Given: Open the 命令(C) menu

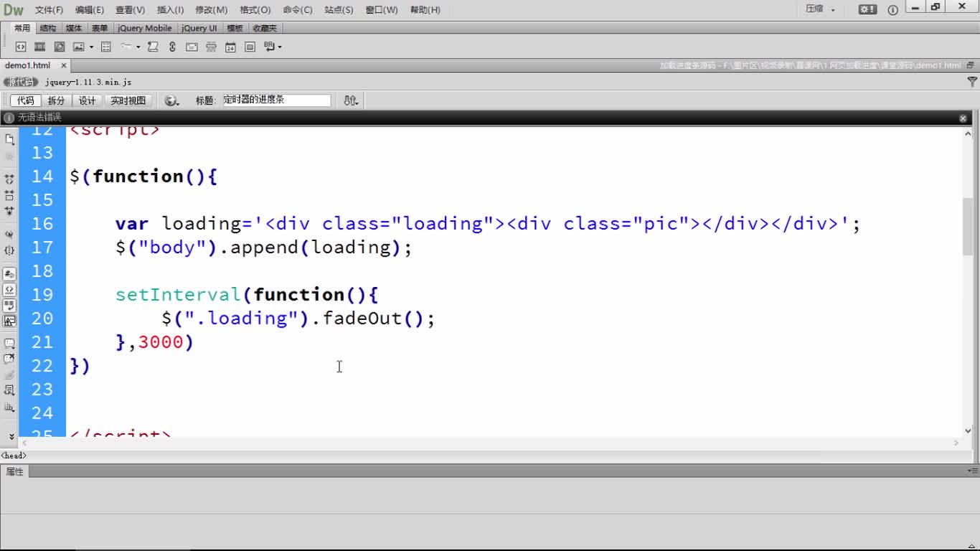Looking at the screenshot, I should 298,10.
